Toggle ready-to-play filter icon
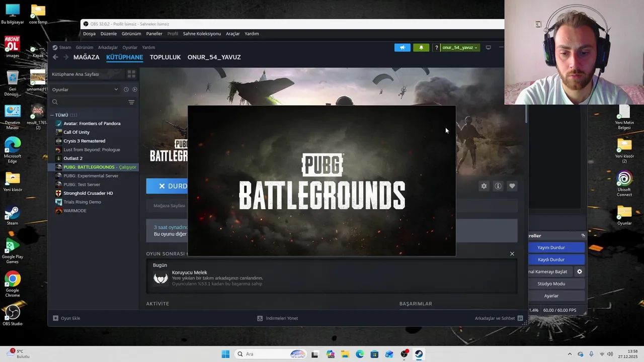Image resolution: width=644 pixels, height=362 pixels. coord(135,89)
